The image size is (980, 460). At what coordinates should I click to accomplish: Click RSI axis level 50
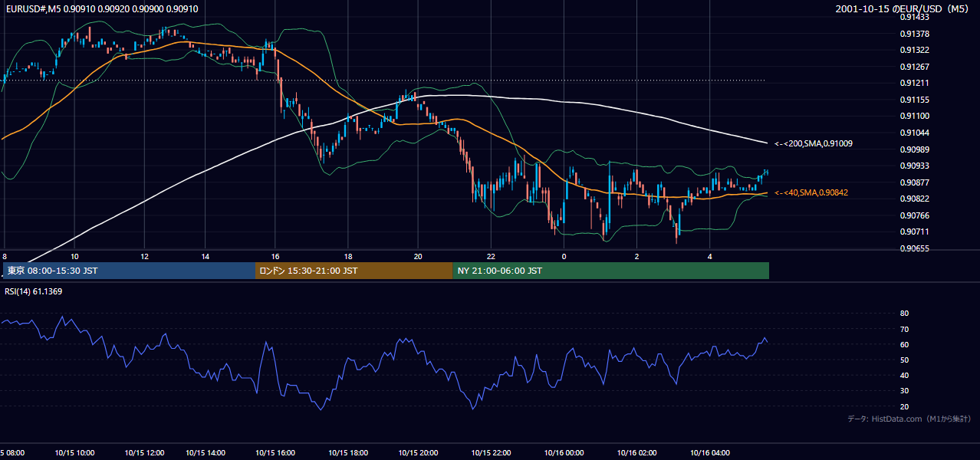tap(904, 360)
